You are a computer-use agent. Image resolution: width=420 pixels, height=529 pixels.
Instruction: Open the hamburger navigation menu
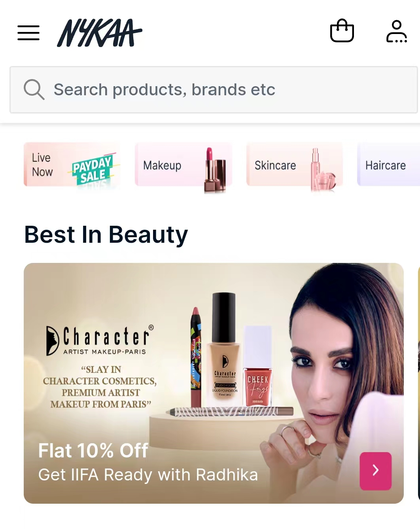pos(28,33)
